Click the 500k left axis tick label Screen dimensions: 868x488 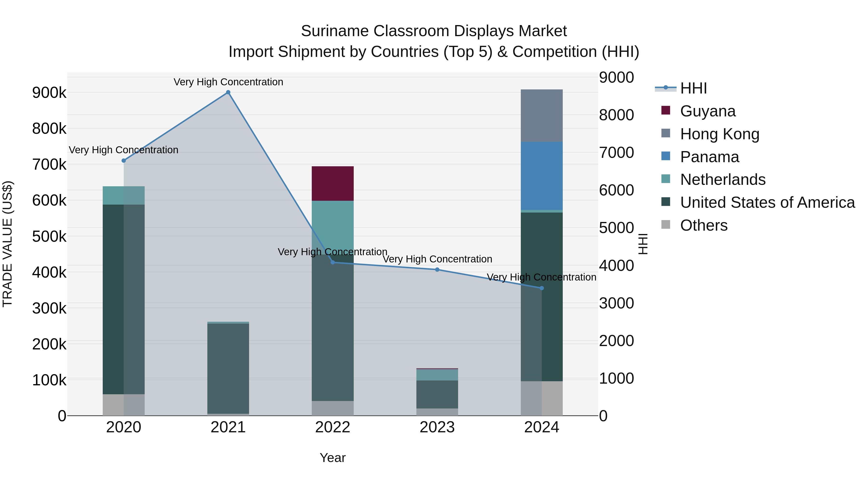49,236
